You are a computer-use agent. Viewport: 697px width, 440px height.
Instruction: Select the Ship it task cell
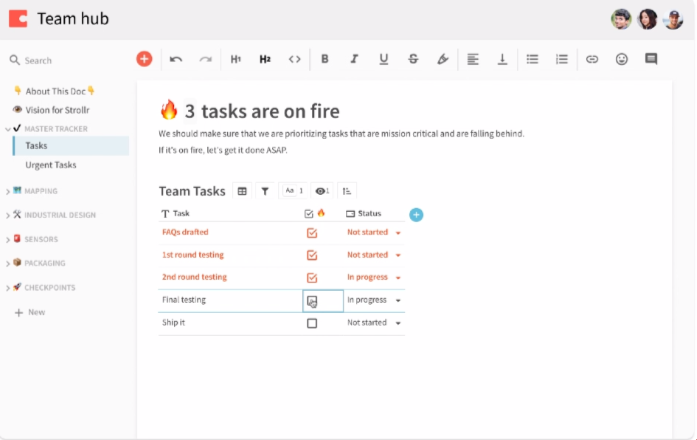click(230, 323)
